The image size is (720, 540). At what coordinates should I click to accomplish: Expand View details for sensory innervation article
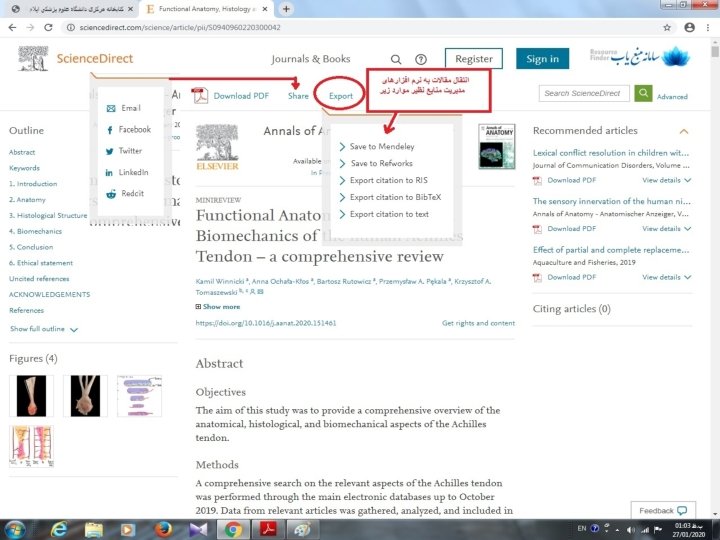tap(666, 229)
